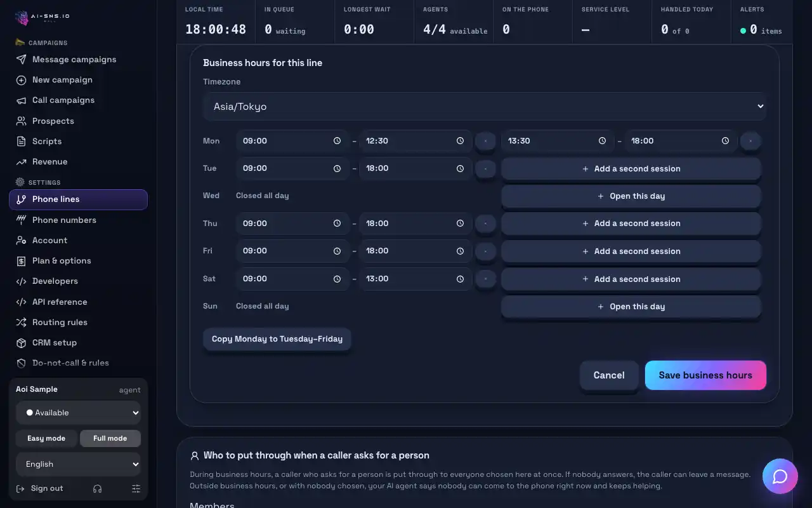This screenshot has height=508, width=812.
Task: Edit Saturday's 09:00 start time field
Action: click(x=292, y=279)
